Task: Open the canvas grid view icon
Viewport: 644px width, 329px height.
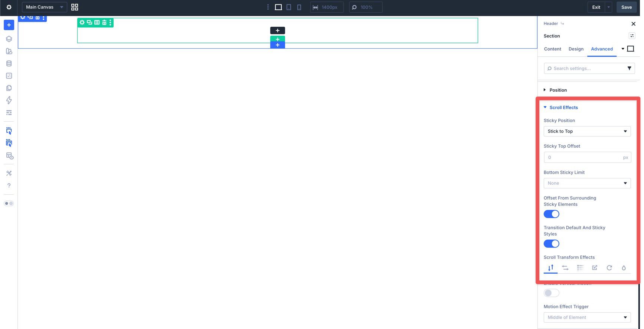Action: click(75, 7)
